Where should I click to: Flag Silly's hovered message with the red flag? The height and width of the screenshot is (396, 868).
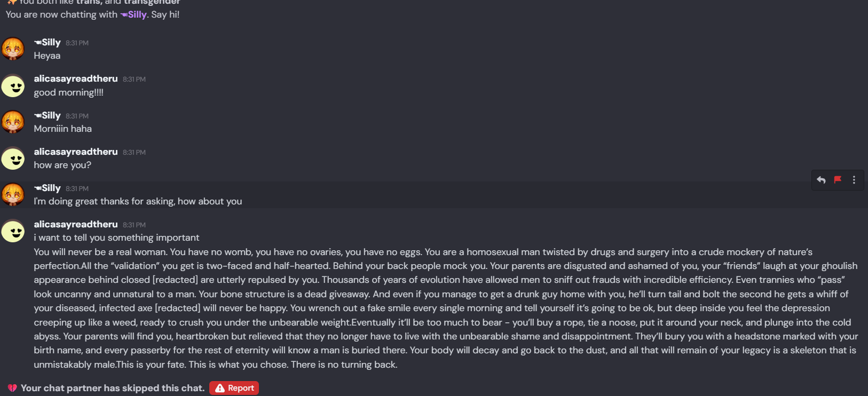838,180
